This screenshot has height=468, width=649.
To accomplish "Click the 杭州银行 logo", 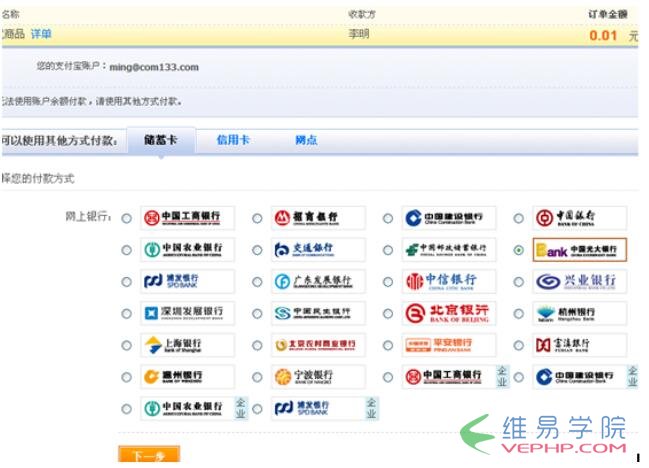I will [x=579, y=313].
